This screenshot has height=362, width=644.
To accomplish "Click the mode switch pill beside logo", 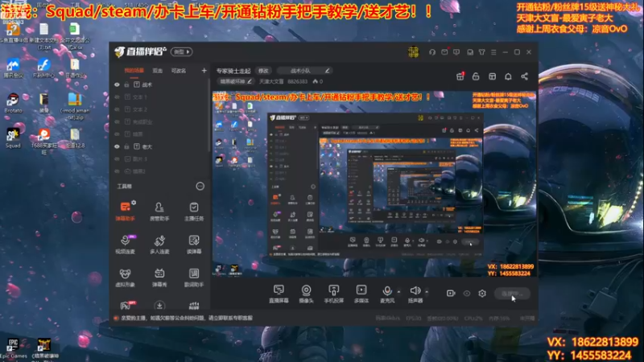I will (x=181, y=51).
